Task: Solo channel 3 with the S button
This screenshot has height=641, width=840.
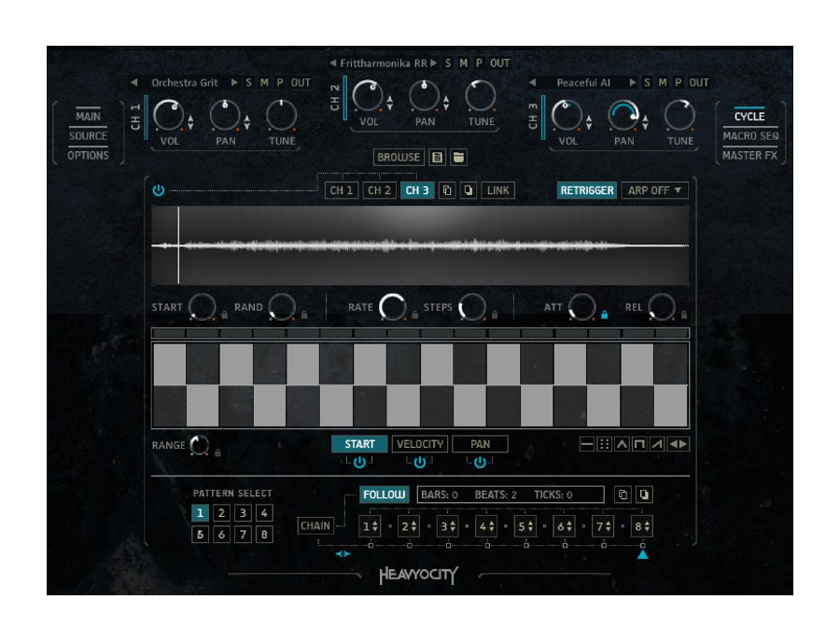Action: pos(647,83)
